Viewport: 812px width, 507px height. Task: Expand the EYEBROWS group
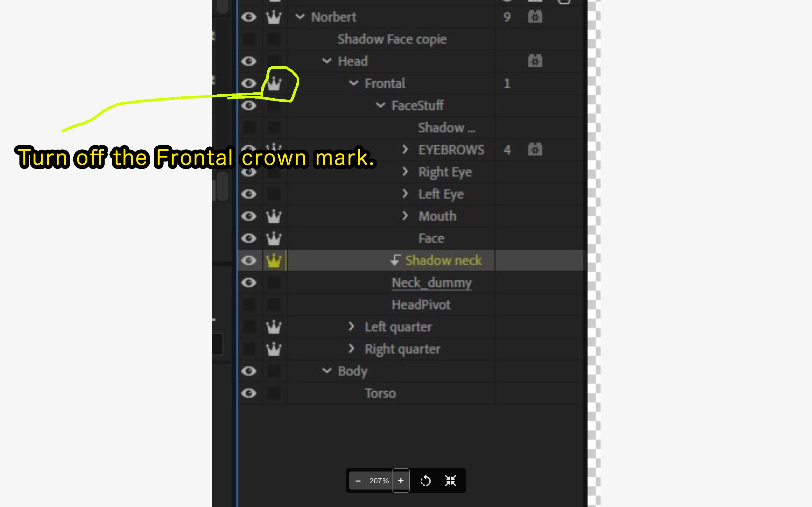(405, 149)
